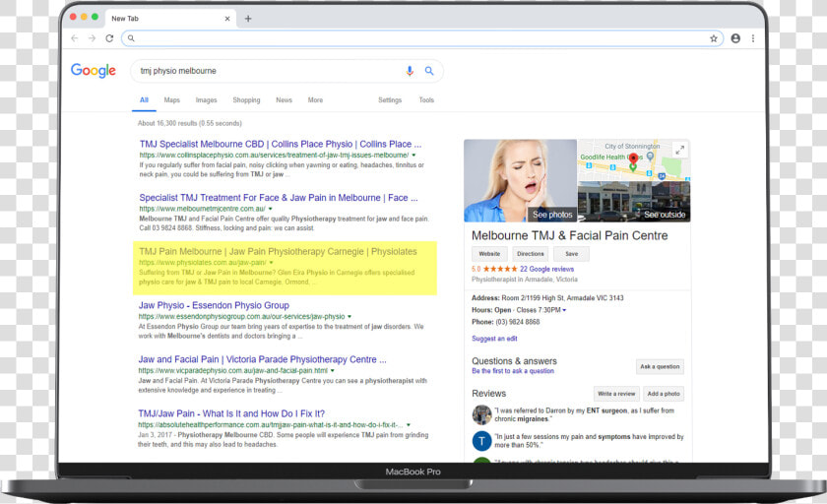Screen dimensions: 827x504
Task: Click the browser back arrow
Action: [x=75, y=38]
